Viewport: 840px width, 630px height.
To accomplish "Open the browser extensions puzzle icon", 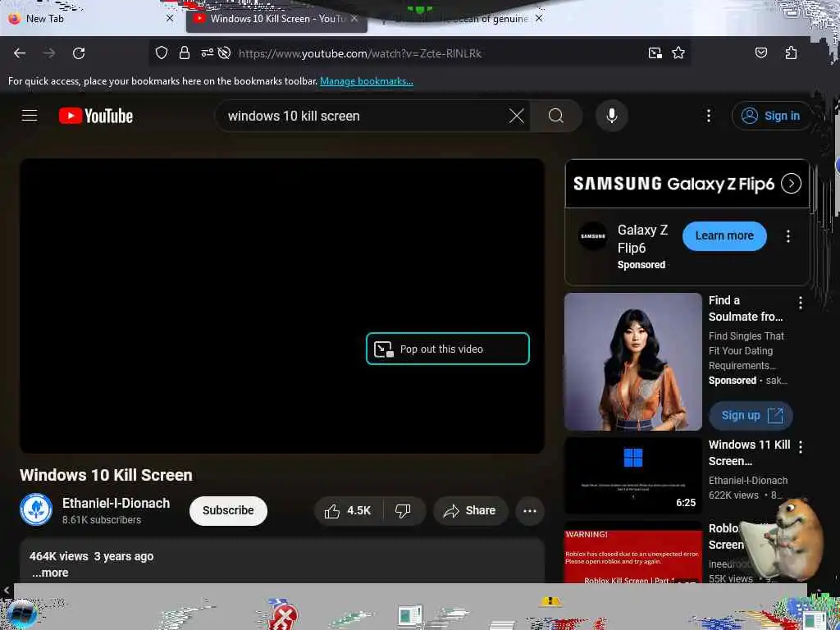I will tap(791, 53).
